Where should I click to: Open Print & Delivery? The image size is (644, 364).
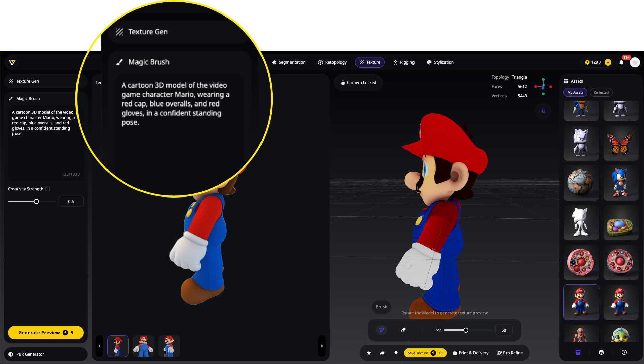[x=470, y=353]
